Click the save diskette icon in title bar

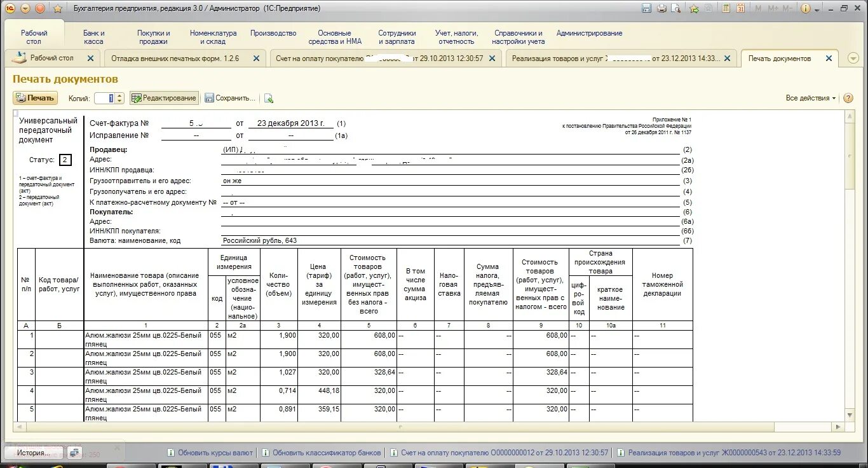(x=647, y=8)
